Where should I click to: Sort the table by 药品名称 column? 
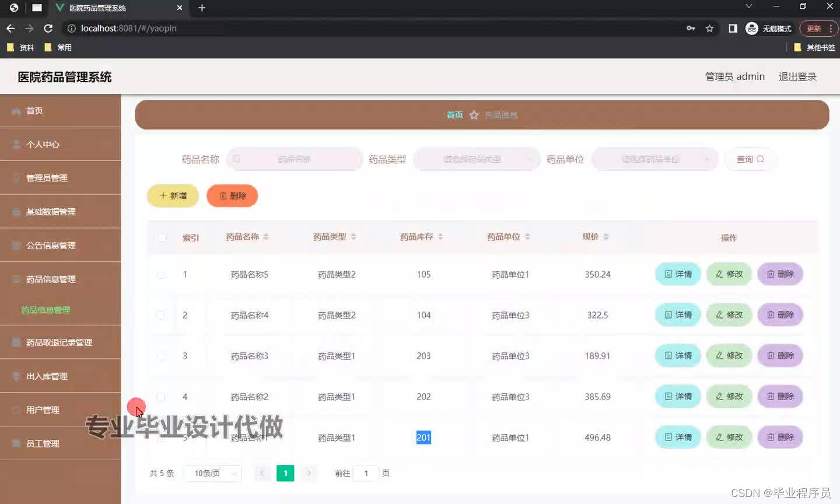click(x=266, y=237)
